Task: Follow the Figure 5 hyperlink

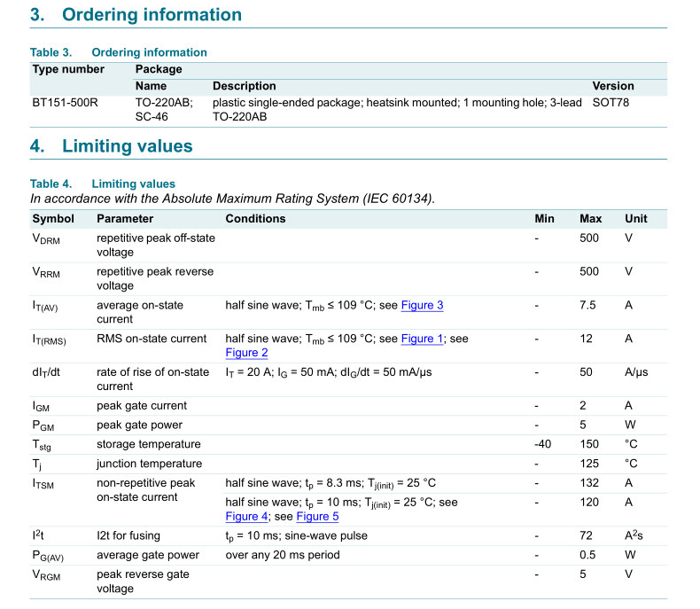Action: click(x=317, y=517)
